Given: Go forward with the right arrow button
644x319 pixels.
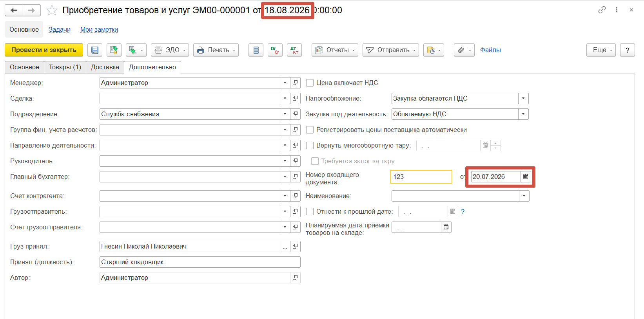Looking at the screenshot, I should [32, 10].
